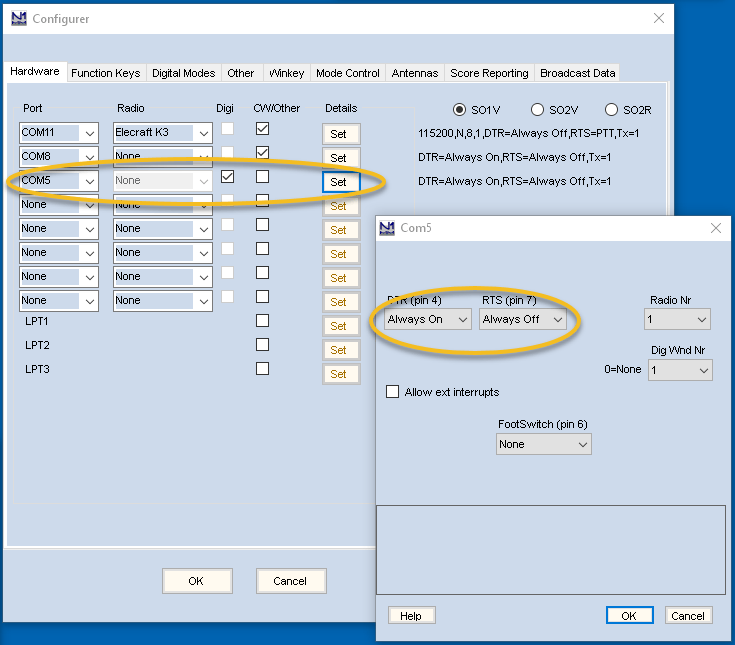Click Cancel in the Com5 dialog
Viewport: 735px width, 645px height.
[x=688, y=615]
